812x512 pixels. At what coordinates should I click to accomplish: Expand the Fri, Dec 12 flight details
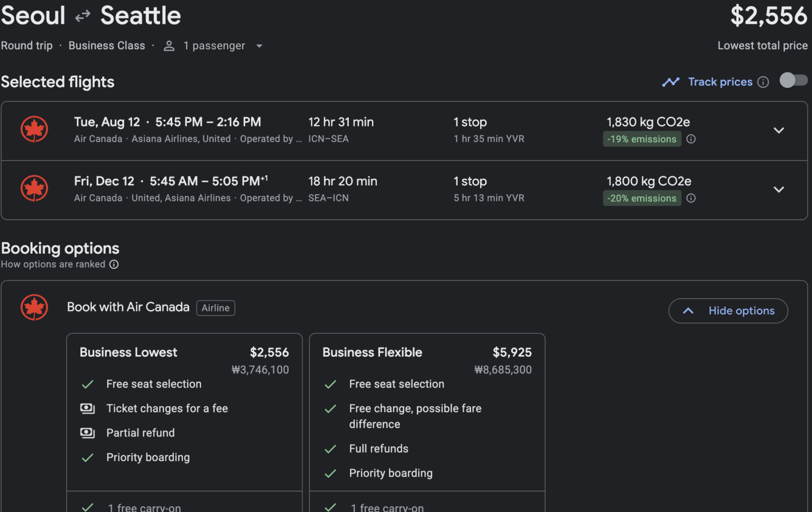click(x=778, y=190)
